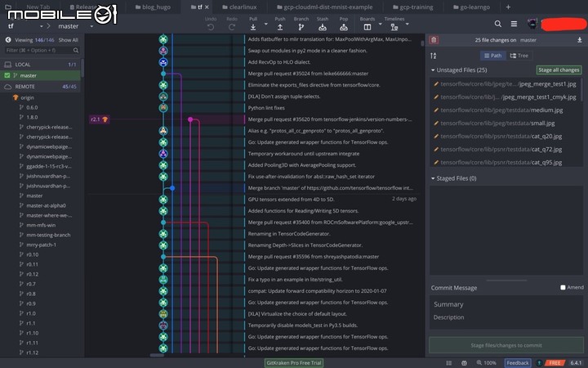
Task: Switch to the go-learngo tab
Action: pos(471,7)
